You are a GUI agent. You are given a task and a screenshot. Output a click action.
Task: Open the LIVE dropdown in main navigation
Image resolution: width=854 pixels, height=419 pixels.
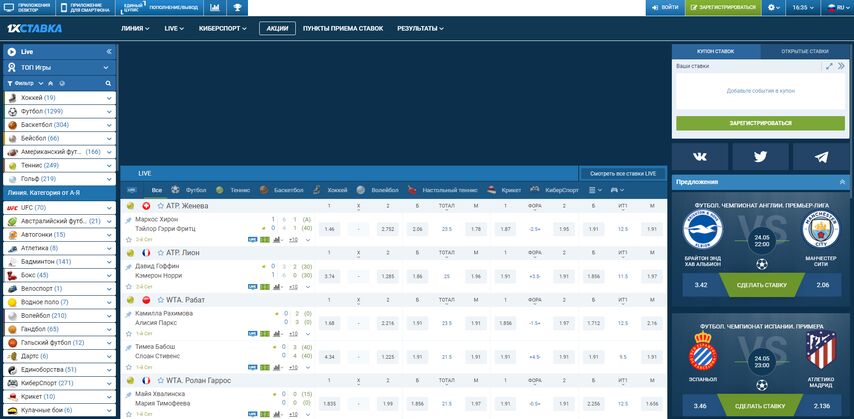pyautogui.click(x=174, y=28)
